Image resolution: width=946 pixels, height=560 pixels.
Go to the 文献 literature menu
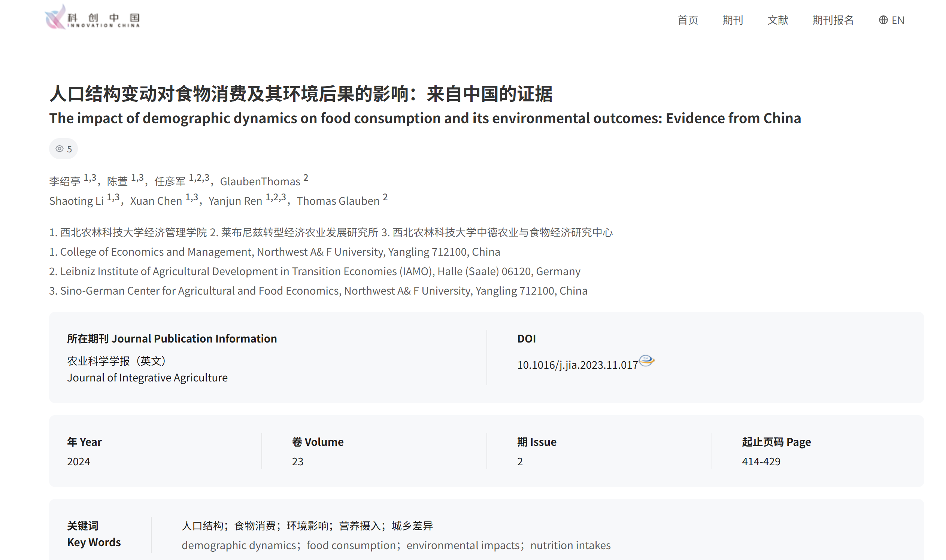pyautogui.click(x=777, y=20)
